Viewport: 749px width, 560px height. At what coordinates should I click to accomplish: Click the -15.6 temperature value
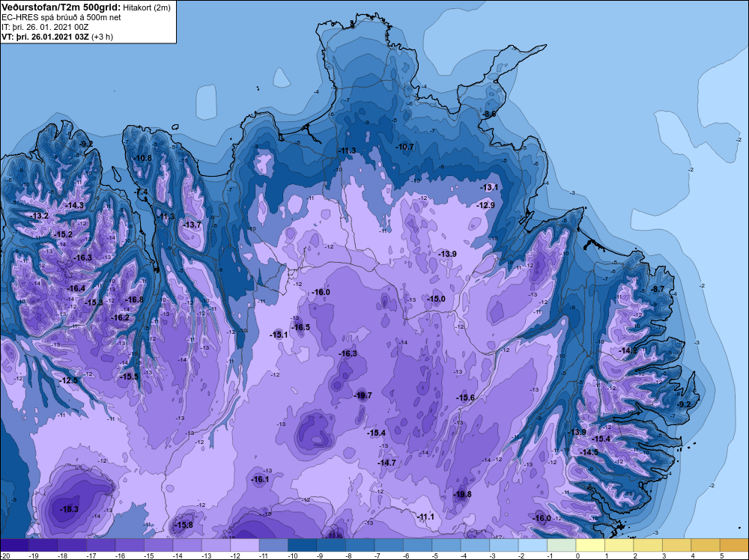pyautogui.click(x=465, y=398)
